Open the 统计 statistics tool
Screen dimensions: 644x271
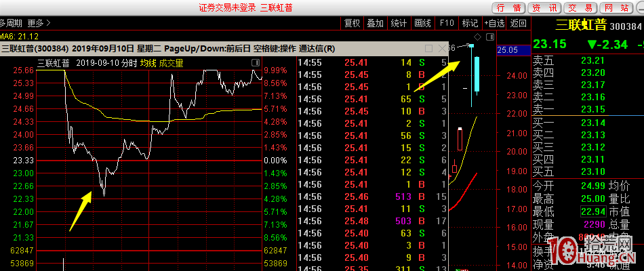coord(399,23)
